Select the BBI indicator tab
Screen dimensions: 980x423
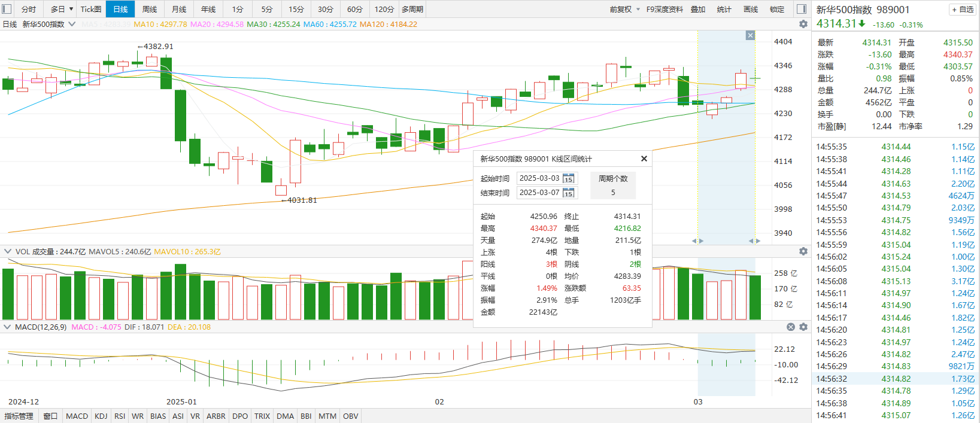306,416
